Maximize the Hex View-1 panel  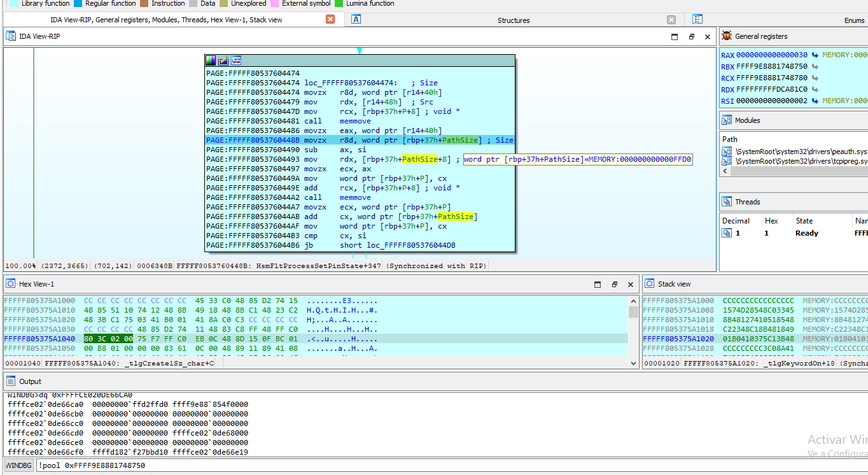[x=598, y=285]
